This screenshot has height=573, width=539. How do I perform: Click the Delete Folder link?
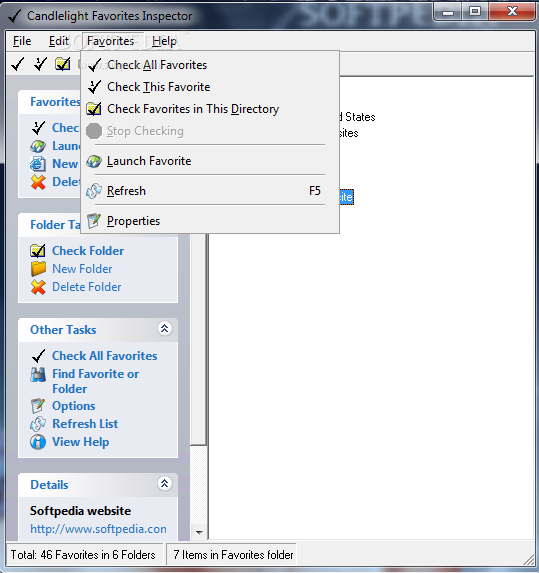(x=87, y=287)
